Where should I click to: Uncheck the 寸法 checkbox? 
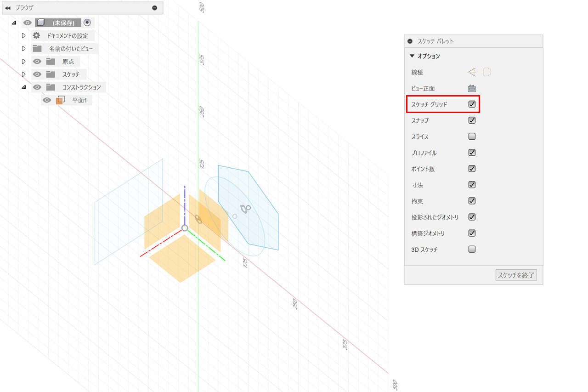pos(472,185)
